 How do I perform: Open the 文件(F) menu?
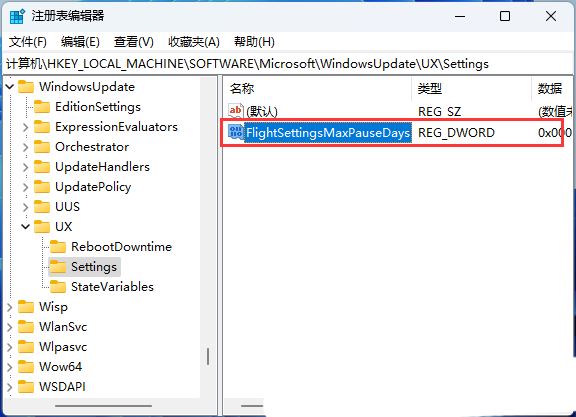[28, 42]
